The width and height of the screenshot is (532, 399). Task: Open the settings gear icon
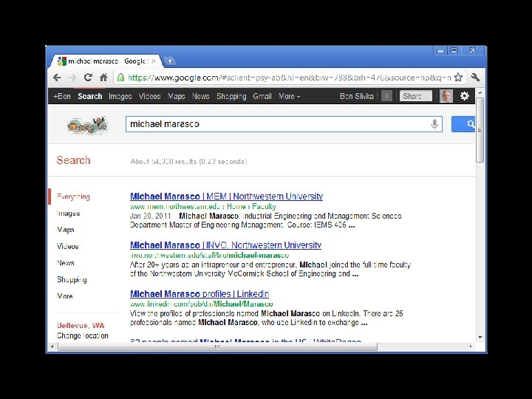(x=465, y=96)
